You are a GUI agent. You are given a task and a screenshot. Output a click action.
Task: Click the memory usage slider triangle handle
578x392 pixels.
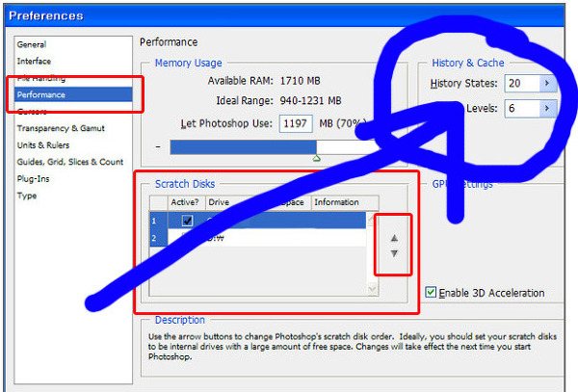tap(316, 158)
